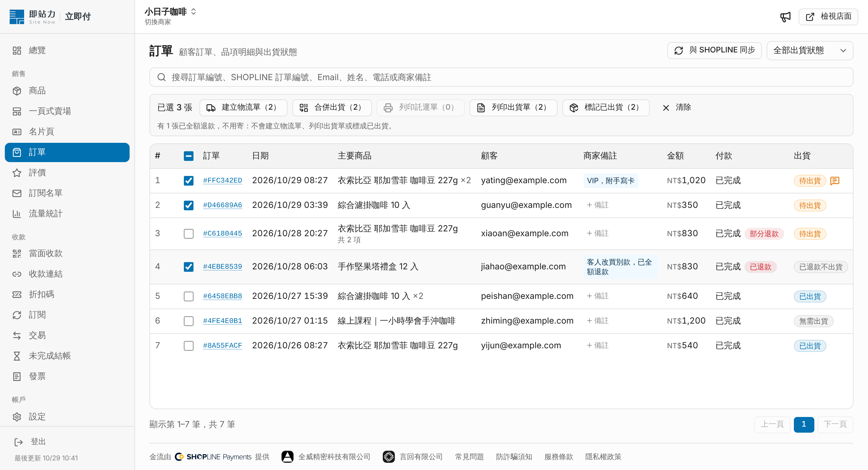This screenshot has height=470, width=868.
Task: Click the X icon next to 清除
Action: click(x=666, y=108)
